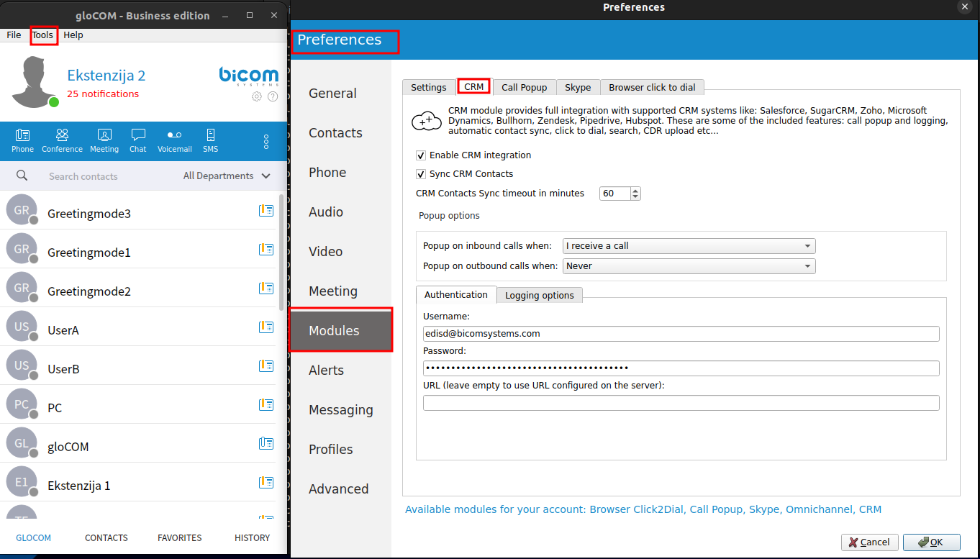Select Audio preferences category
This screenshot has height=559, width=980.
click(340, 212)
